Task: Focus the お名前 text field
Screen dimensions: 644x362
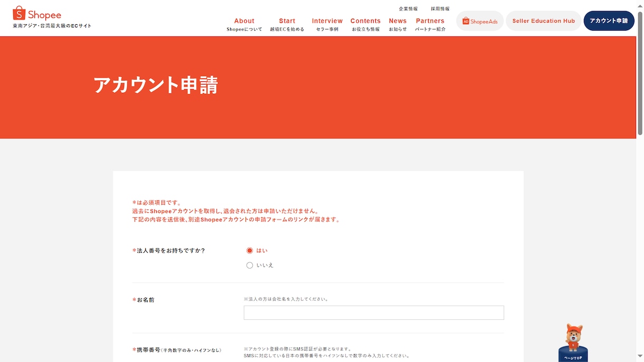Action: tap(374, 313)
